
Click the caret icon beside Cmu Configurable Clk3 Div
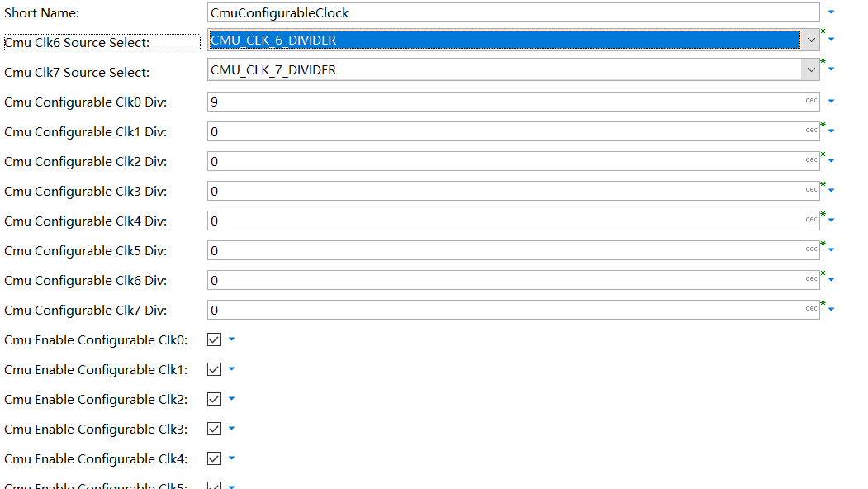pyautogui.click(x=831, y=191)
